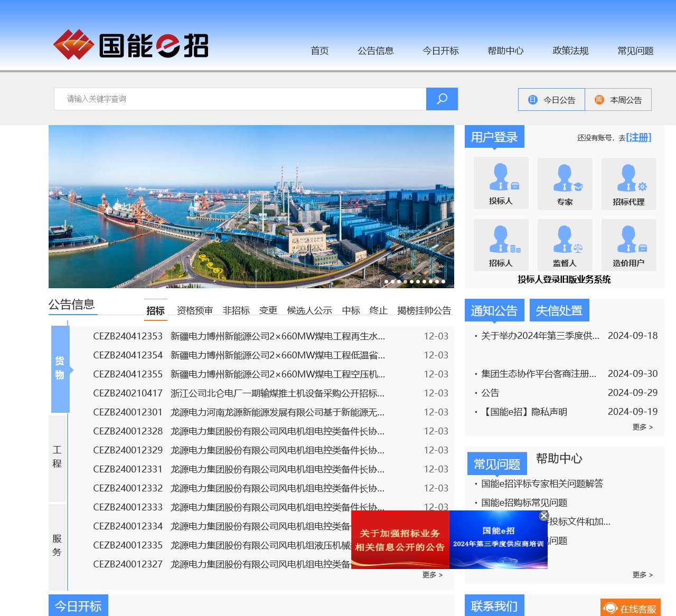This screenshot has width=676, height=616.
Task: Select the 专家 expert login icon
Action: (x=565, y=184)
